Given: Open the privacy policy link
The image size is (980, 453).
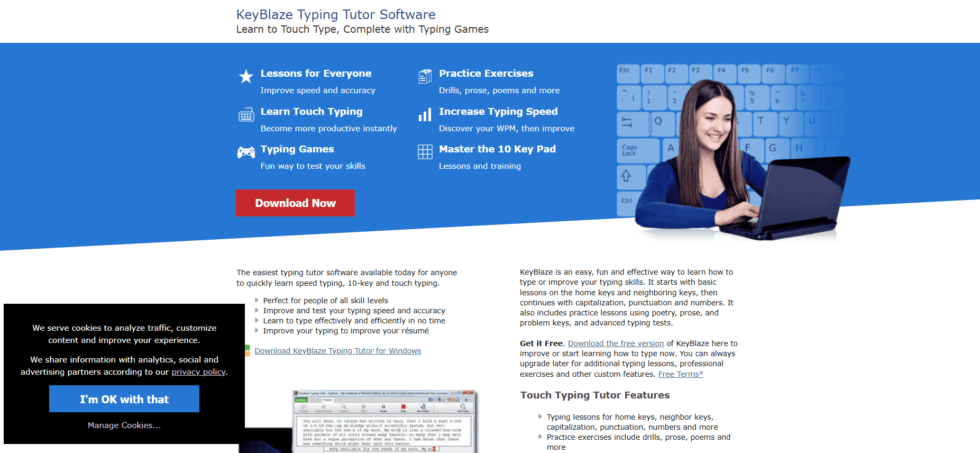Looking at the screenshot, I should (x=198, y=372).
